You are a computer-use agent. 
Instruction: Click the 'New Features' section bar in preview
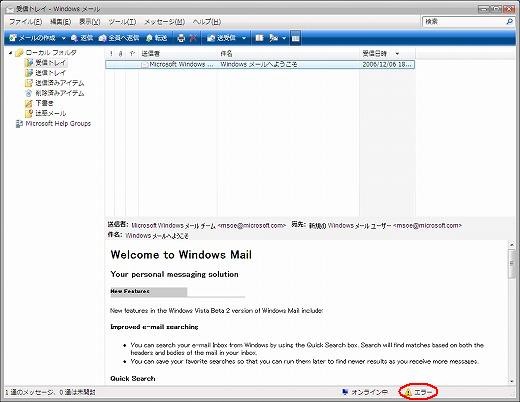(x=148, y=292)
